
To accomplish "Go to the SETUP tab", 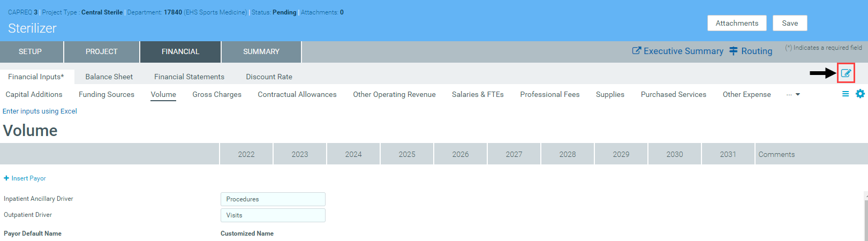I will (x=30, y=52).
